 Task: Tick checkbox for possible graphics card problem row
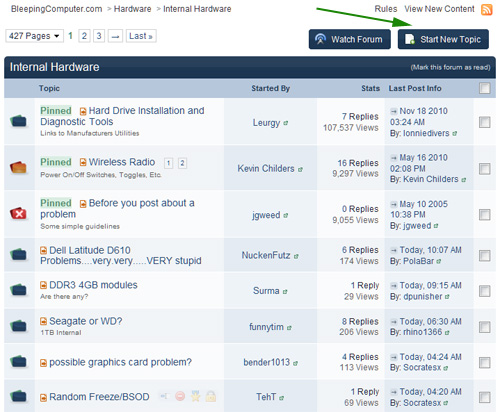pyautogui.click(x=484, y=362)
